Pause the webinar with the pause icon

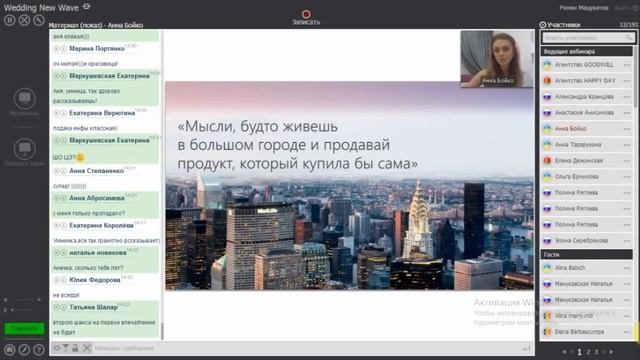[x=9, y=20]
